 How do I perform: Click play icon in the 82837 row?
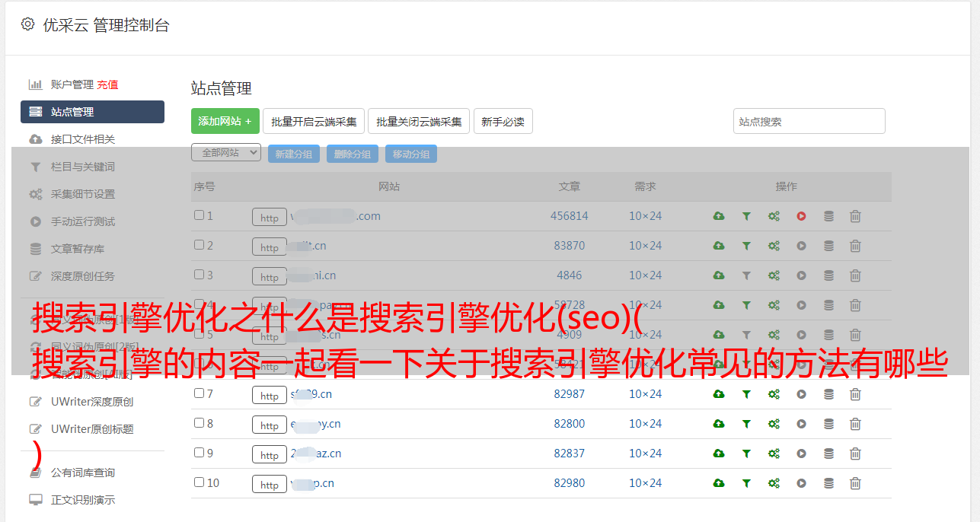[801, 454]
